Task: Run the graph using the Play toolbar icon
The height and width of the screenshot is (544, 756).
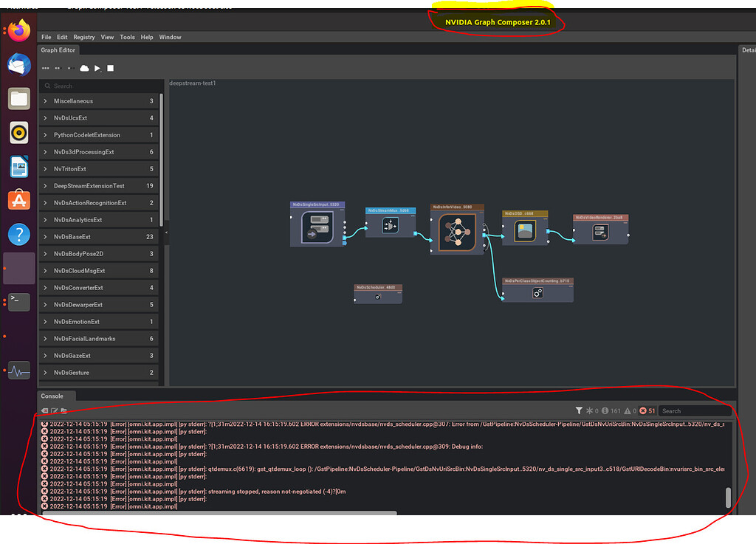Action: click(x=97, y=68)
